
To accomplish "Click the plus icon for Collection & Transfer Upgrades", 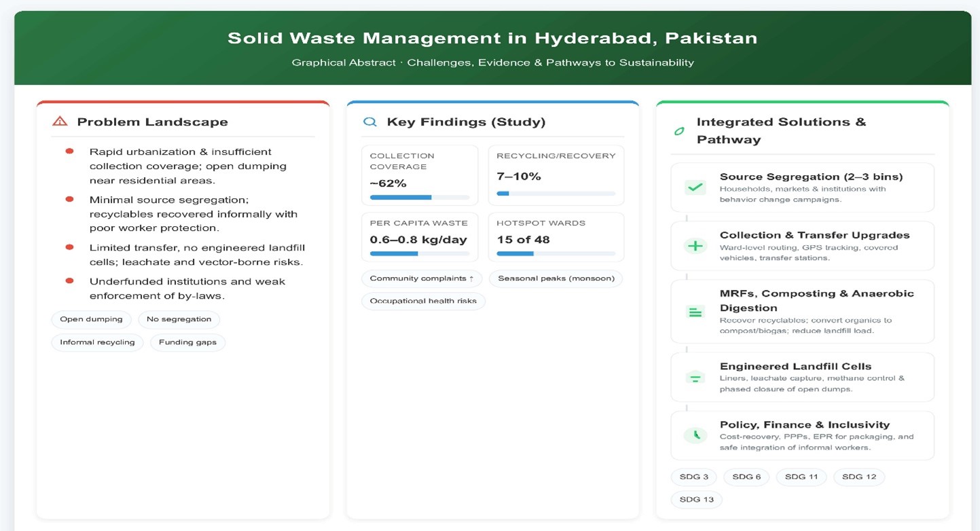I will [695, 246].
